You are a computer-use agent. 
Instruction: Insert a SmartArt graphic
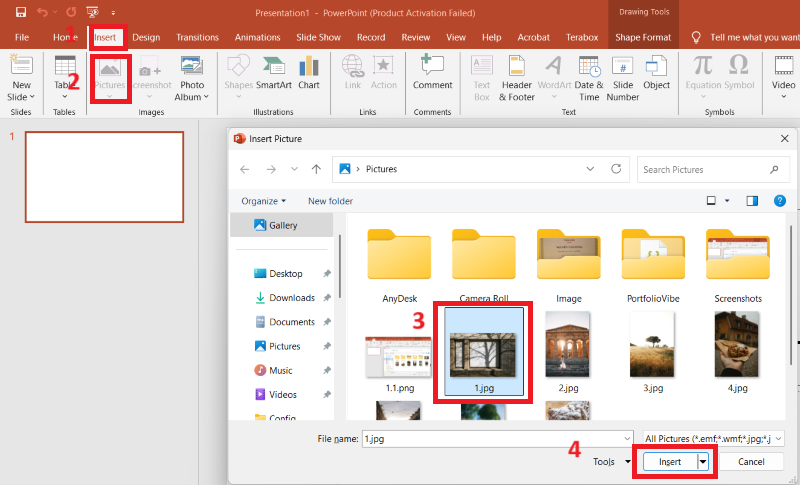273,72
